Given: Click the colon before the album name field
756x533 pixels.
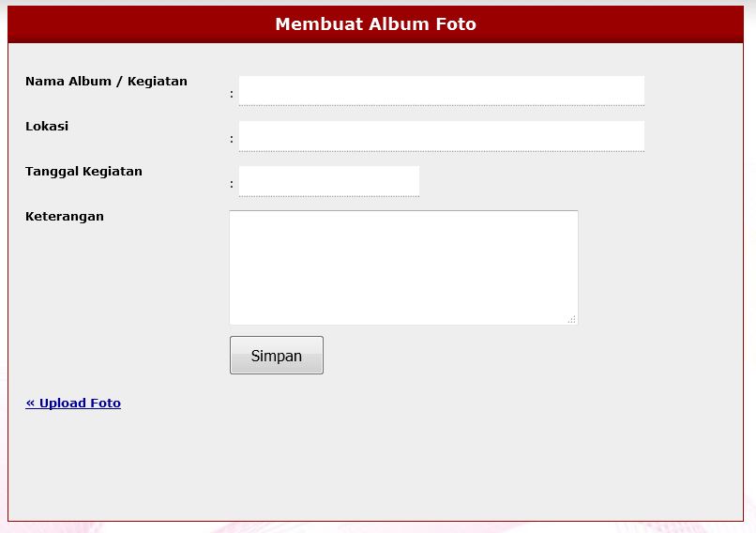Looking at the screenshot, I should click(232, 94).
